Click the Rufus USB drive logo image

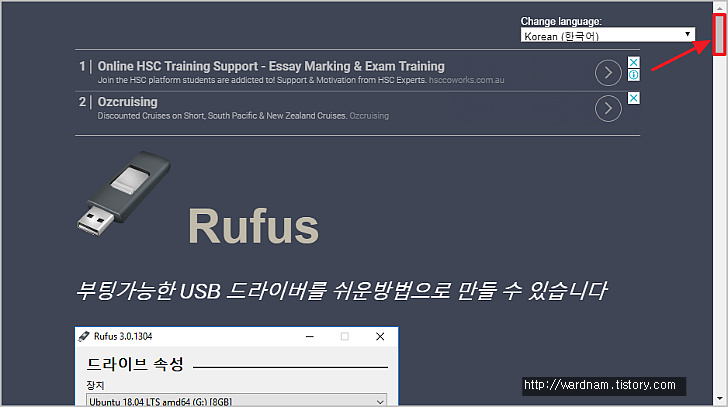(124, 193)
